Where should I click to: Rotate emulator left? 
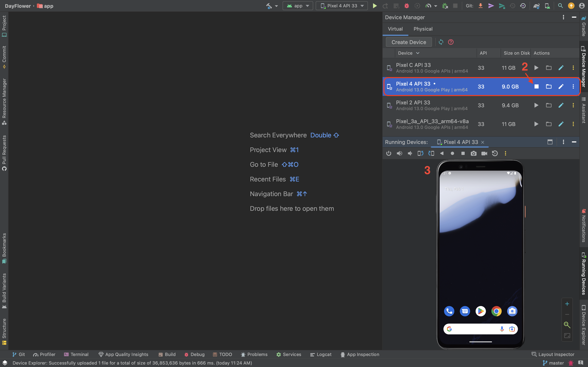420,153
